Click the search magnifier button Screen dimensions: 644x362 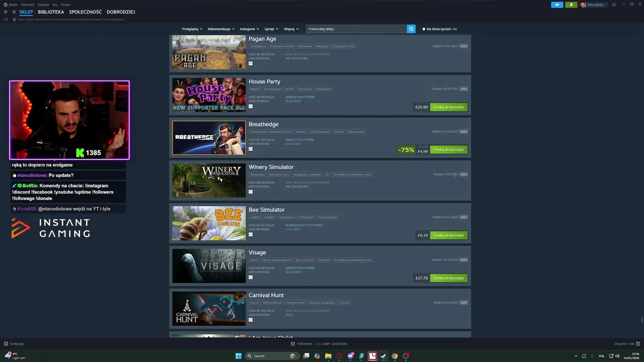(411, 29)
